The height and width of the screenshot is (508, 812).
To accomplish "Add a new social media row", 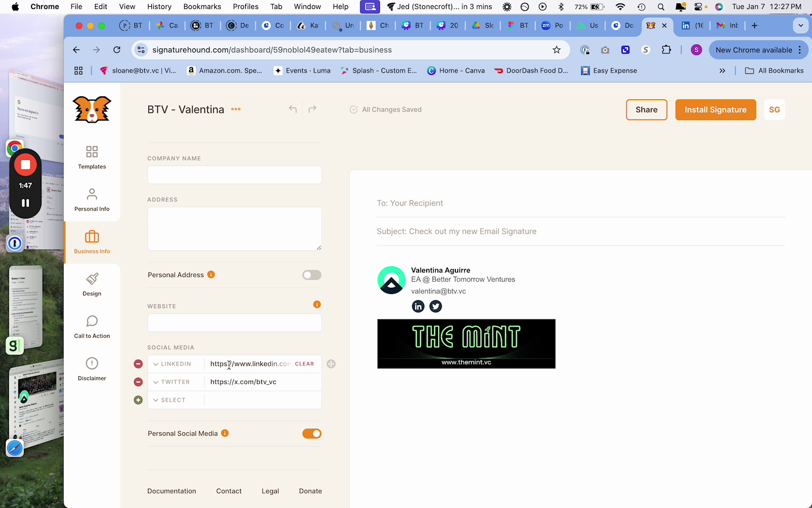I will coord(138,400).
